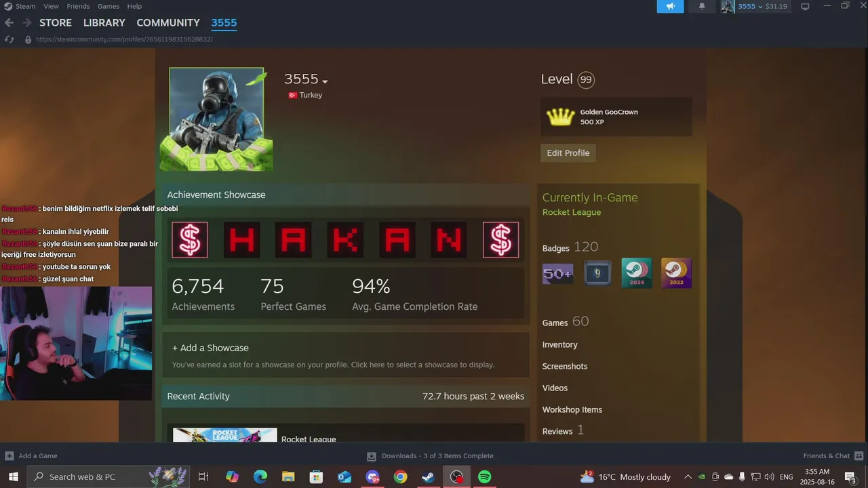Open Downloads status at the bottom
Viewport: 868px width, 488px height.
[431, 455]
